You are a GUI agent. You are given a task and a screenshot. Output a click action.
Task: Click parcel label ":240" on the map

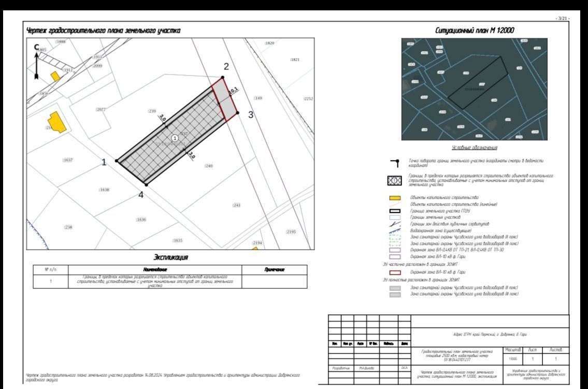pyautogui.click(x=208, y=166)
